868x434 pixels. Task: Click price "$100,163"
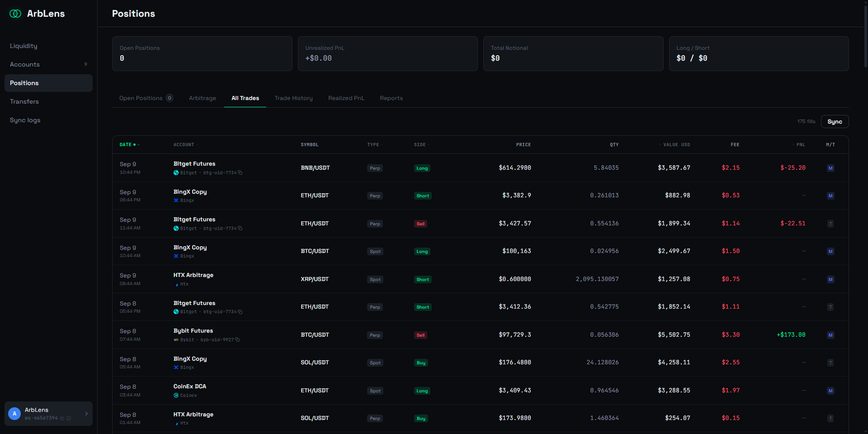[516, 251]
